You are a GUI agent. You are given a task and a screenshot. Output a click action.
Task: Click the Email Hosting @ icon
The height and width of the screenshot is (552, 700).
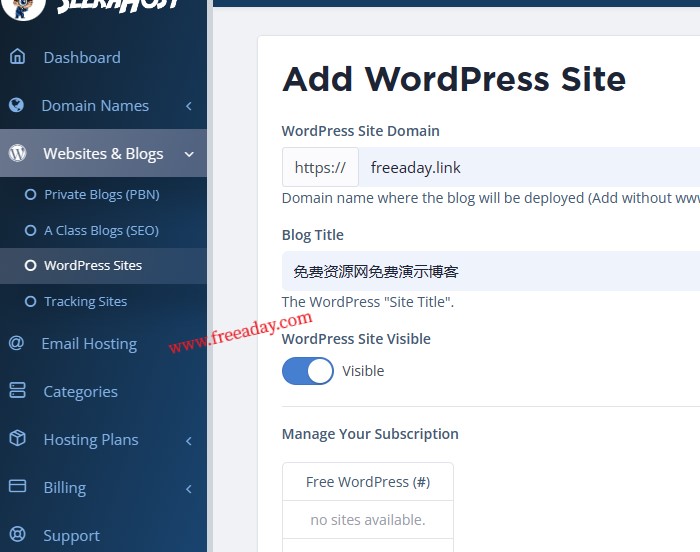pyautogui.click(x=17, y=343)
